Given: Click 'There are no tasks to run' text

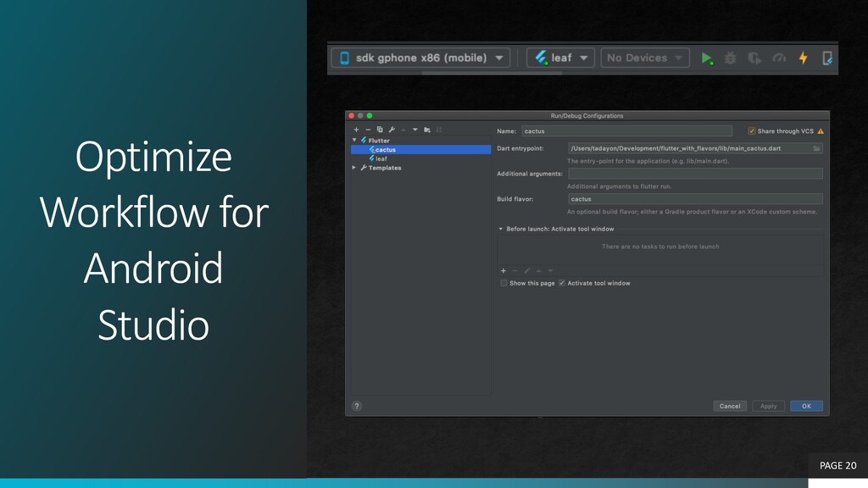Looking at the screenshot, I should coord(660,247).
